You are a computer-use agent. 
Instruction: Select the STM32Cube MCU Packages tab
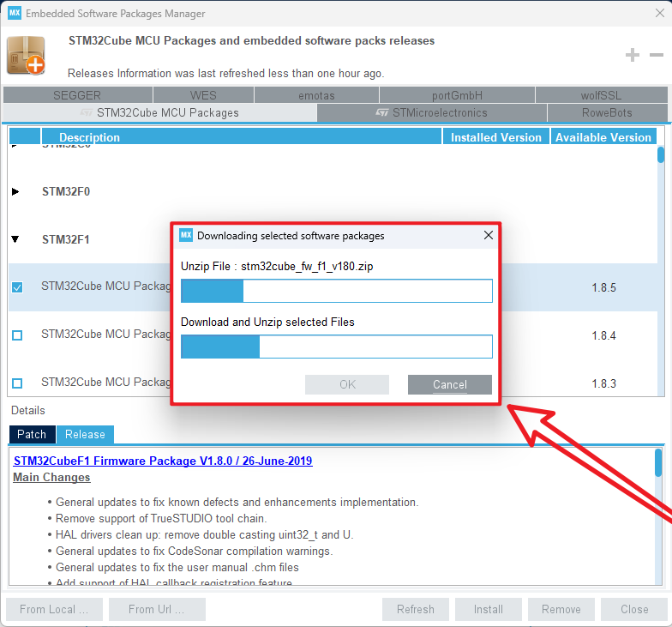coord(159,113)
